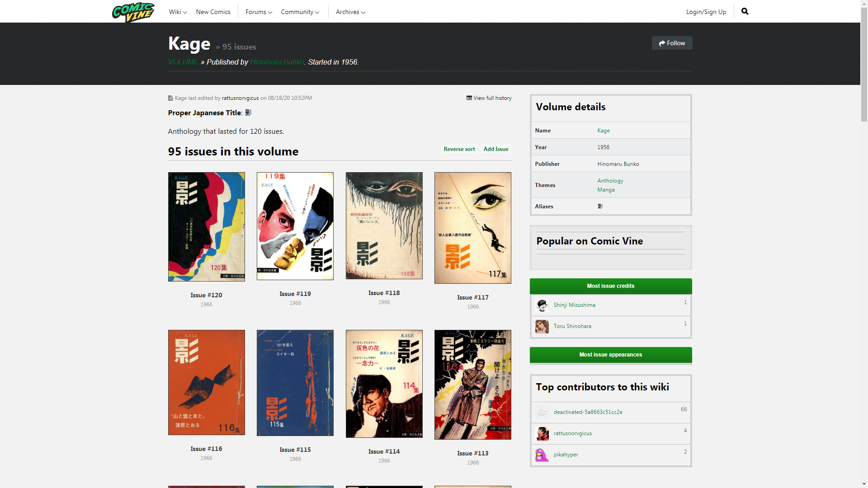Click rattusnorvgicus contributor avatar
This screenshot has width=868, height=488.
tap(542, 433)
